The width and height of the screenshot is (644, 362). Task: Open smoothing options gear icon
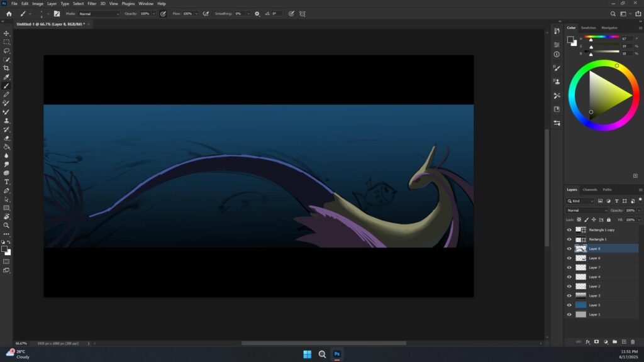257,14
